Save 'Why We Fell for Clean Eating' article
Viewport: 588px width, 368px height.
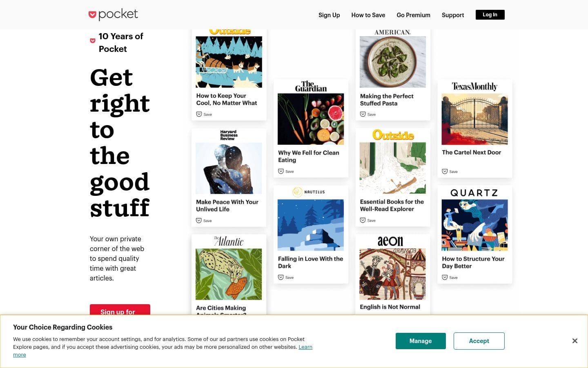[x=286, y=171]
